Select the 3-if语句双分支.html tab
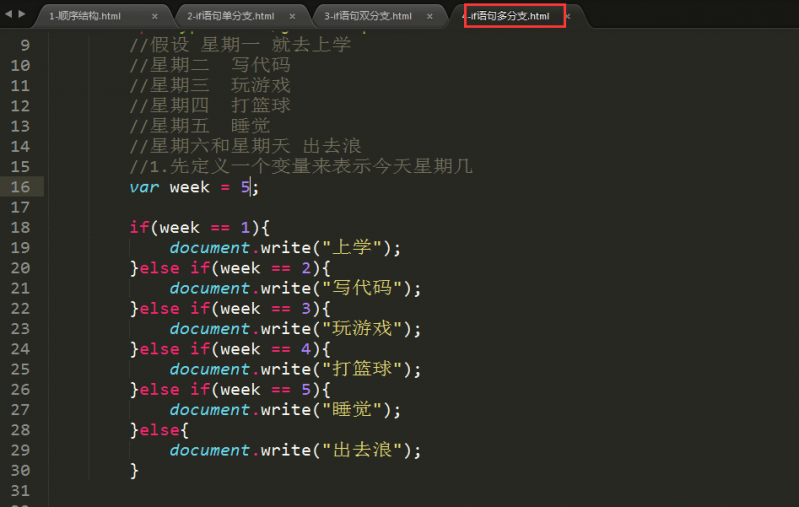This screenshot has height=507, width=799. (x=367, y=17)
